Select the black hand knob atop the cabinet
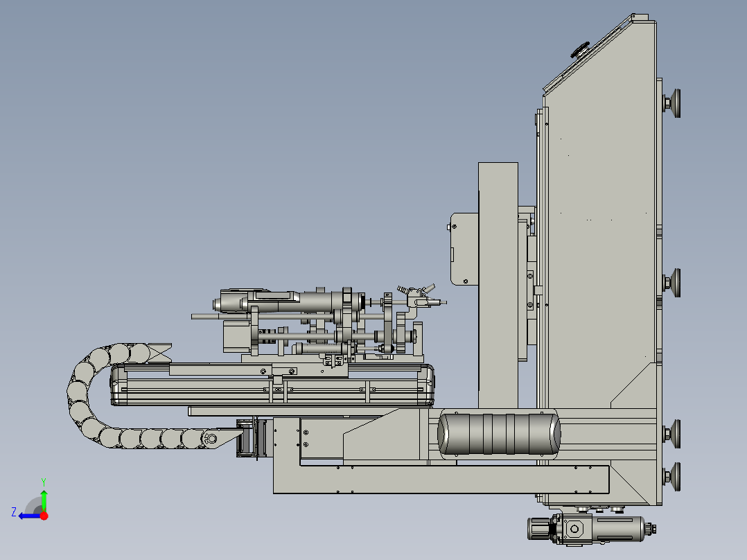This screenshot has width=747, height=560. pos(580,50)
